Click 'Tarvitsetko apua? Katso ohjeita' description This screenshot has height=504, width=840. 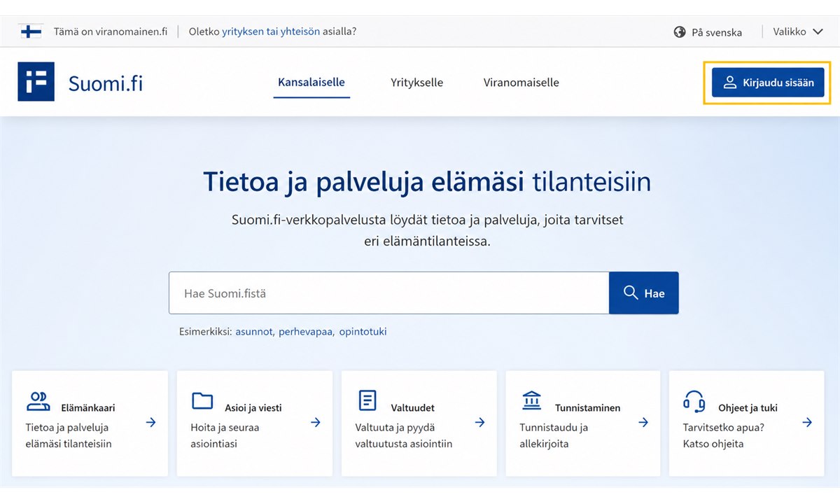click(722, 435)
